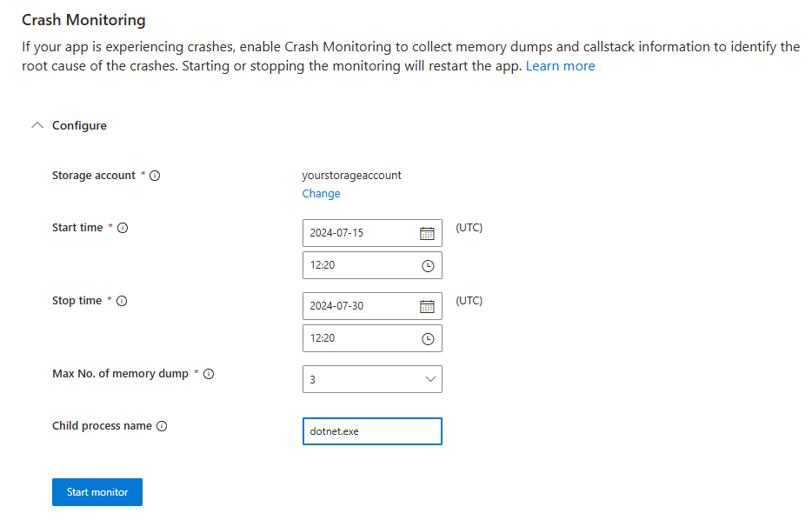
Task: Open the start time clock picker
Action: 428,265
